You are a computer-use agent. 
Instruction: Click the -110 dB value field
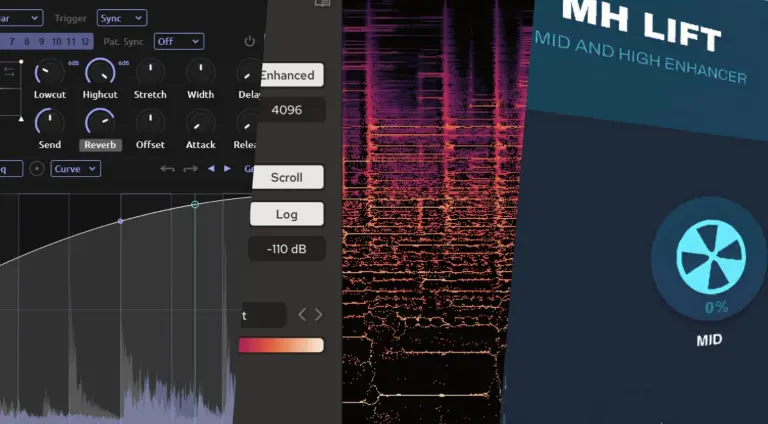[287, 249]
